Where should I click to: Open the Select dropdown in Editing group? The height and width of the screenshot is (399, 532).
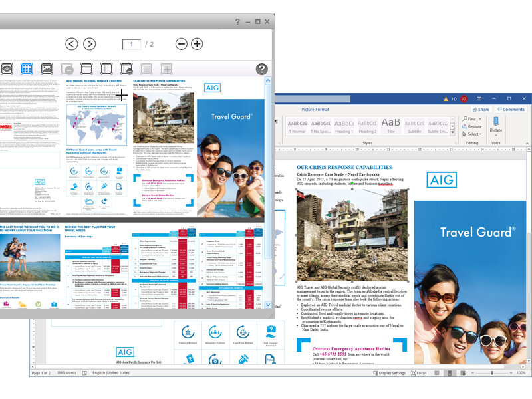[x=472, y=134]
